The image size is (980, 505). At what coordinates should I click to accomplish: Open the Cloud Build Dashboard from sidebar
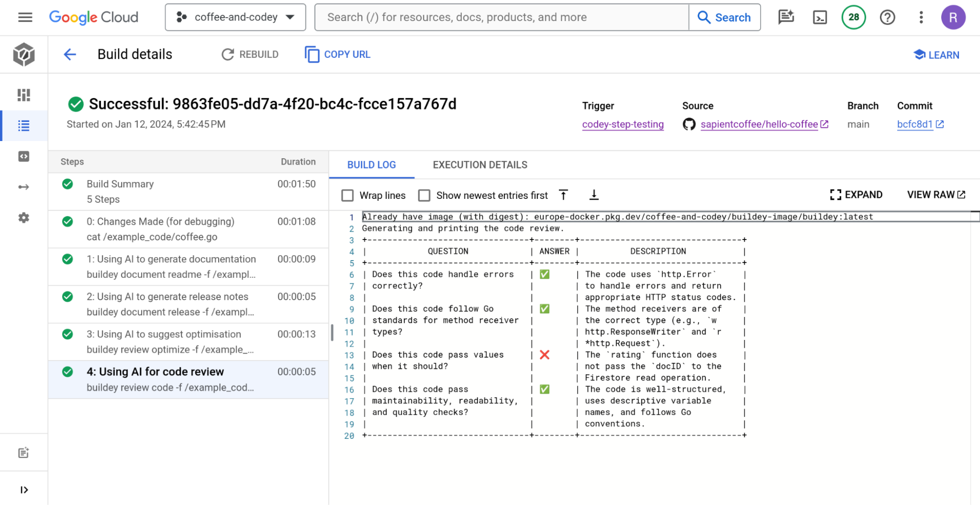[x=24, y=95]
